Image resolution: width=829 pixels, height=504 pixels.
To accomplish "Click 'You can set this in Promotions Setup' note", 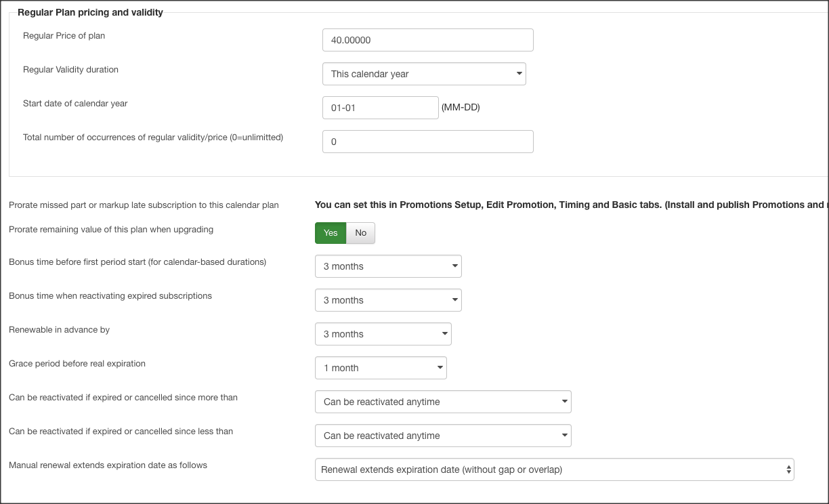I will [x=572, y=205].
